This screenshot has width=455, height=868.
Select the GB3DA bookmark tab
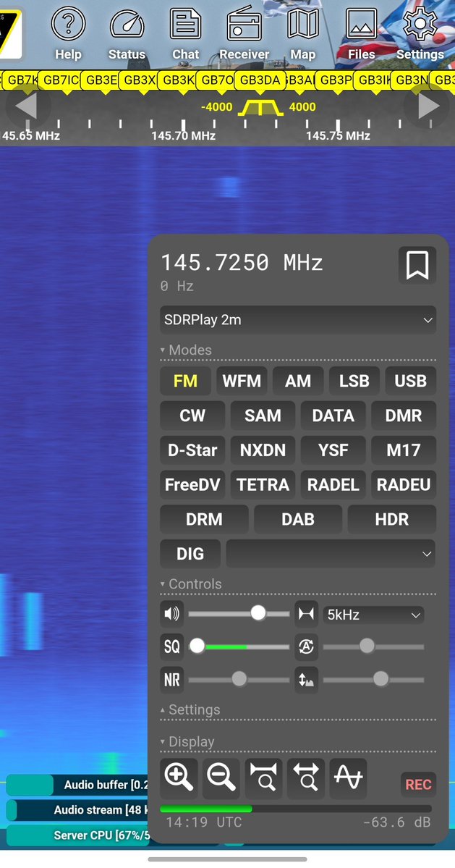point(260,80)
